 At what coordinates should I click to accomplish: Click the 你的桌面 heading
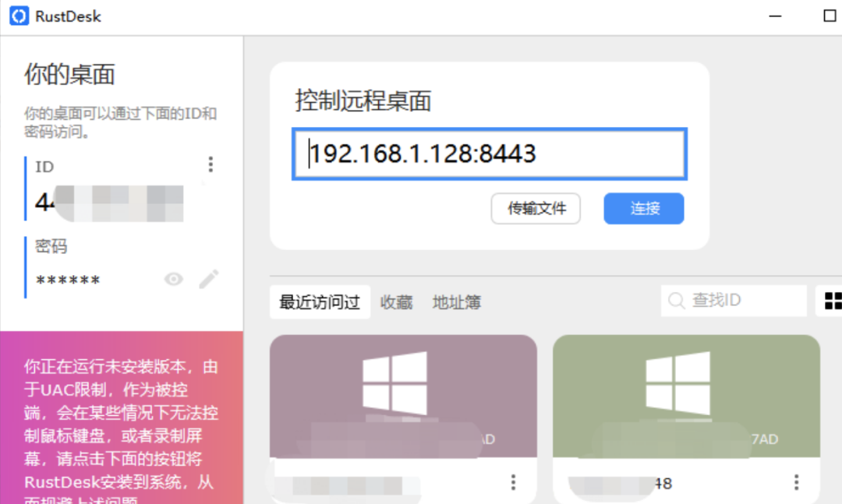click(69, 75)
